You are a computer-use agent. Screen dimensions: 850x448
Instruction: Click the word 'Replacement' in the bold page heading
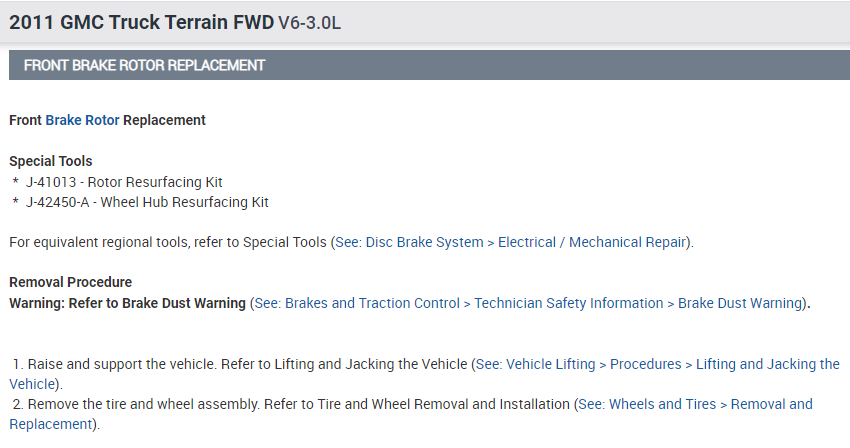point(164,120)
